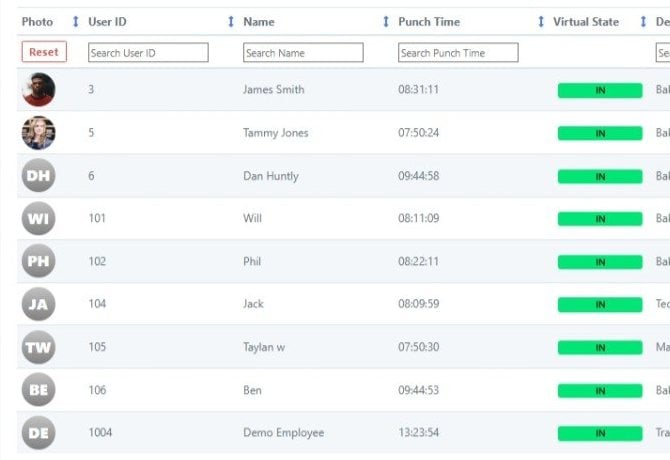
Task: Click user ID 5 in Tammy Jones's row
Action: pos(91,132)
